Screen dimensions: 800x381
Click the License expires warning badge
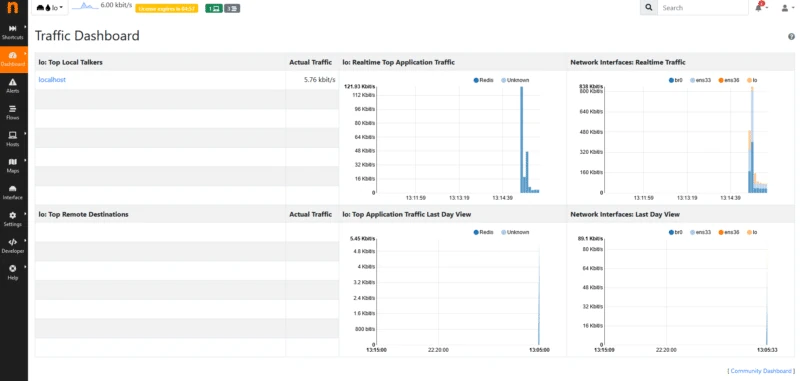tap(166, 9)
